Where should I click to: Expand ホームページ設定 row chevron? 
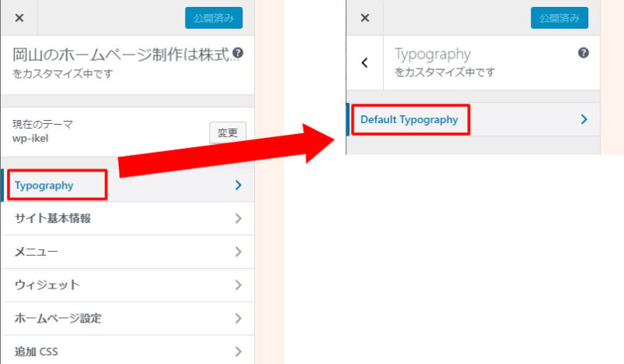238,318
